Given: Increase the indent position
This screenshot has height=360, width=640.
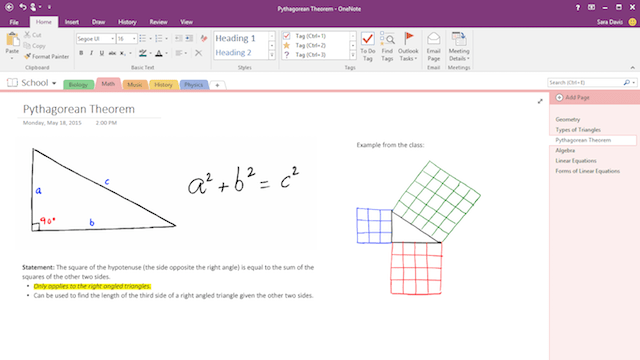Looking at the screenshot, I should point(189,38).
